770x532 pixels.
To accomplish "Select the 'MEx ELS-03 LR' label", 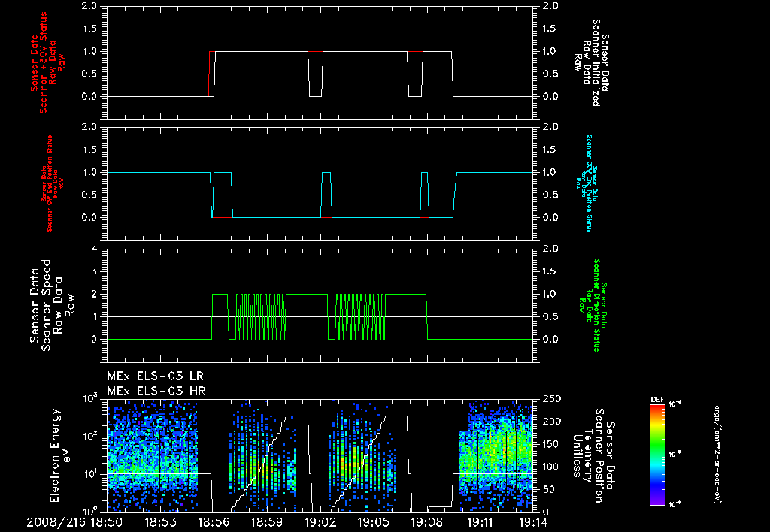I will click(x=155, y=376).
